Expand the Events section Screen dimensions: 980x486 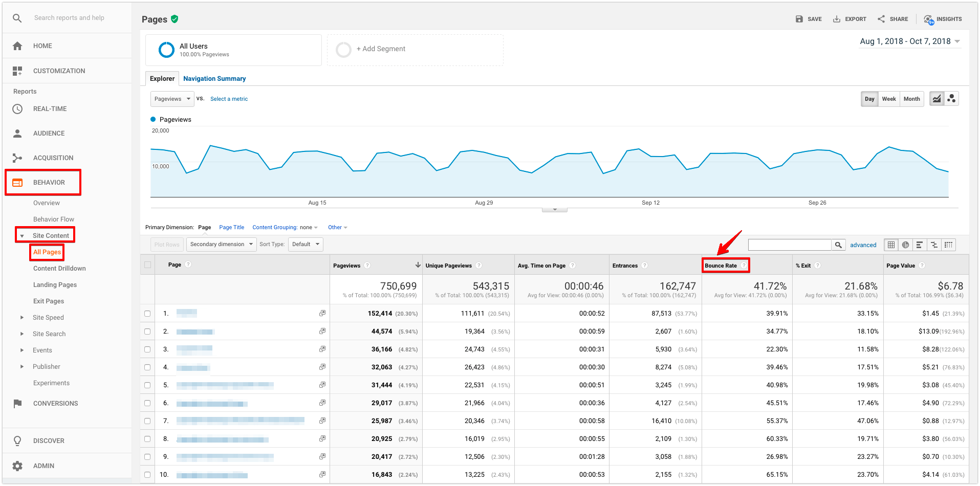click(x=22, y=350)
